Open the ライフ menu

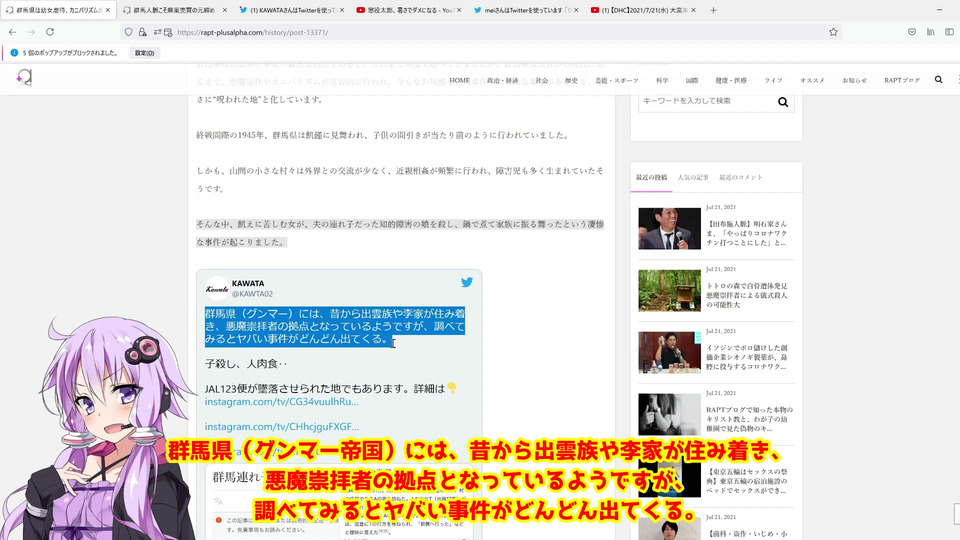pos(773,80)
